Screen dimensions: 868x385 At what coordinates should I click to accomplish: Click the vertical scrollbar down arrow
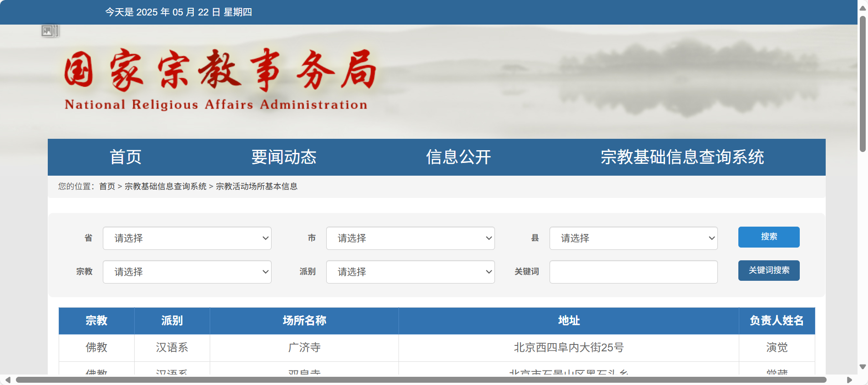863,367
